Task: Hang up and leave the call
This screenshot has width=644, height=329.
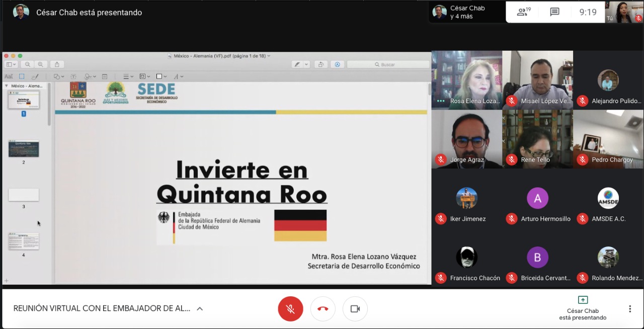Action: (323, 309)
